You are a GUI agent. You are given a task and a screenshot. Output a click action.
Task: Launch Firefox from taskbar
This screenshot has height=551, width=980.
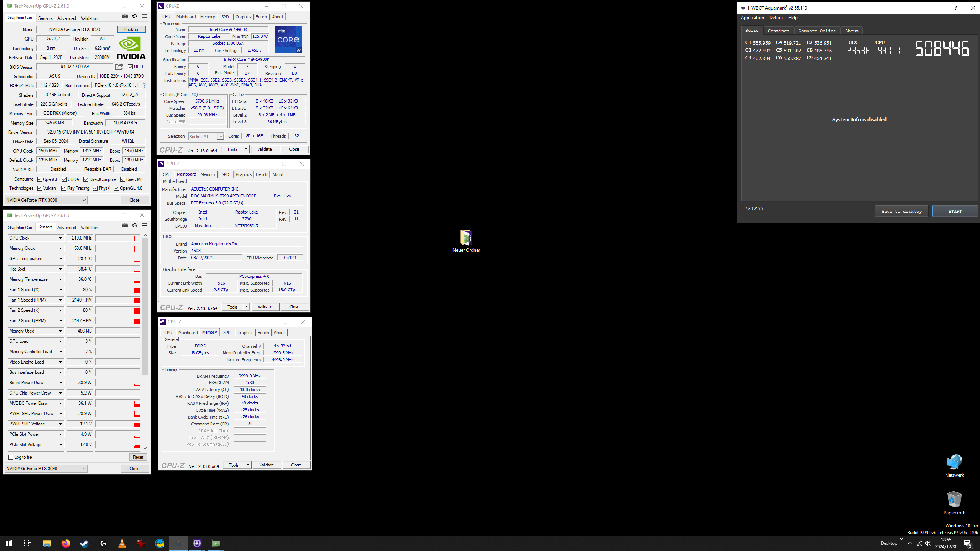pos(65,543)
